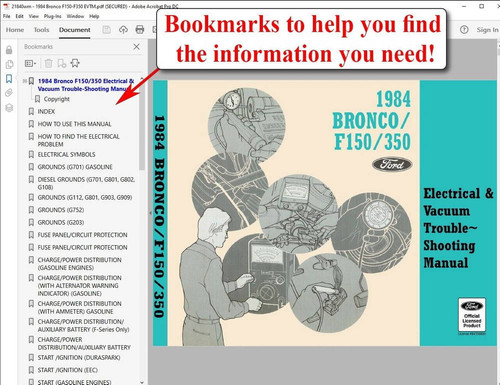This screenshot has width=500, height=385.
Task: Open HOW TO USE THIS MANUAL bookmark
Action: 74,124
